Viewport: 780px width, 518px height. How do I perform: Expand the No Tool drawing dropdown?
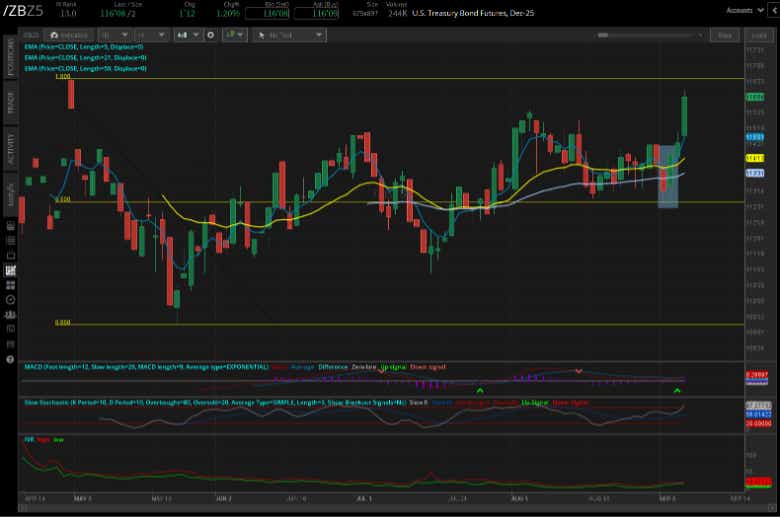tap(290, 35)
